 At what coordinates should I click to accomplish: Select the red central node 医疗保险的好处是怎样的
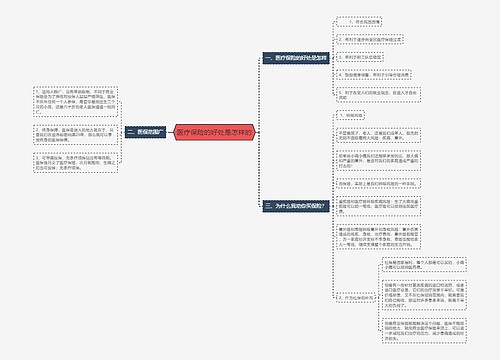[215, 132]
